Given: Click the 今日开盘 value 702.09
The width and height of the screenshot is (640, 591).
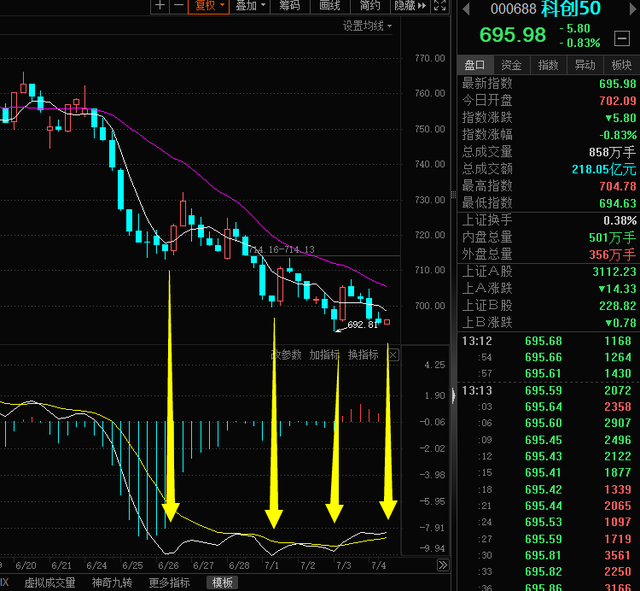Looking at the screenshot, I should click(x=618, y=101).
